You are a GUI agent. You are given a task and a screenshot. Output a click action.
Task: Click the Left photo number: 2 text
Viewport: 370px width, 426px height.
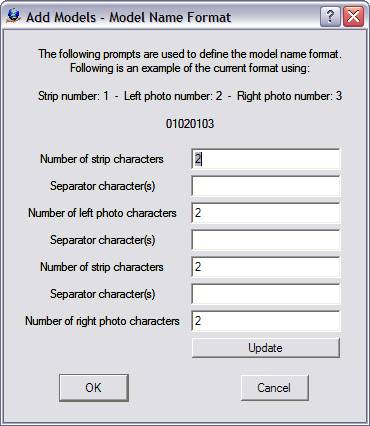(173, 96)
